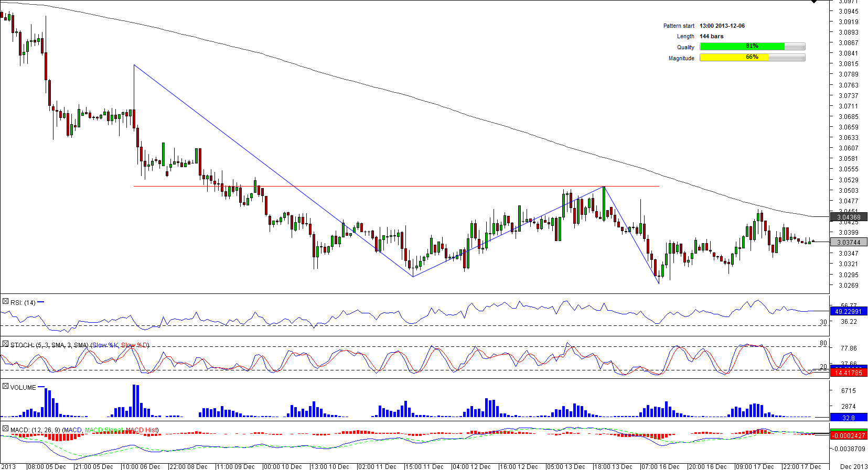The image size is (868, 470).
Task: Close the MACD indicator panel
Action: tap(5, 429)
